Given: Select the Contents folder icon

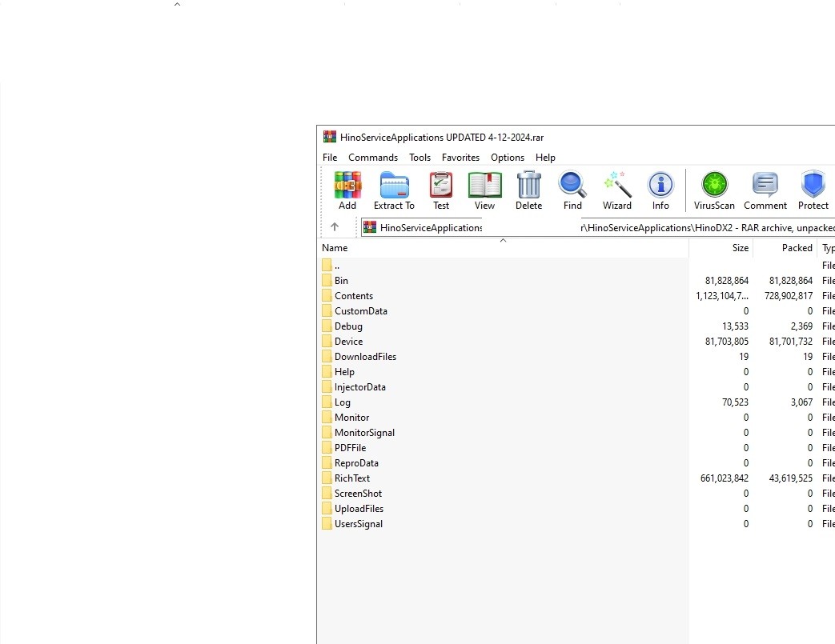Looking at the screenshot, I should click(x=327, y=296).
